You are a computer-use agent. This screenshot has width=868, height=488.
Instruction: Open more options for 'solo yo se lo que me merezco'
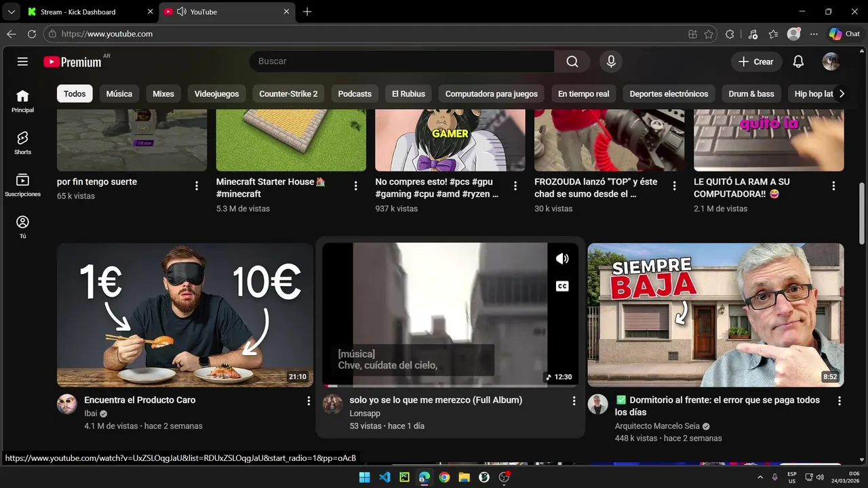[574, 401]
